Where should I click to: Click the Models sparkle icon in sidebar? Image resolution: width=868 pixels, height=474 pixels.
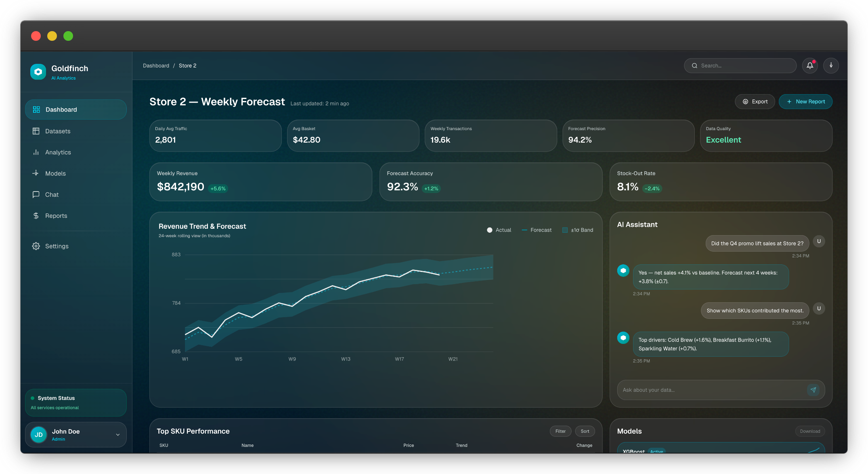coord(36,173)
